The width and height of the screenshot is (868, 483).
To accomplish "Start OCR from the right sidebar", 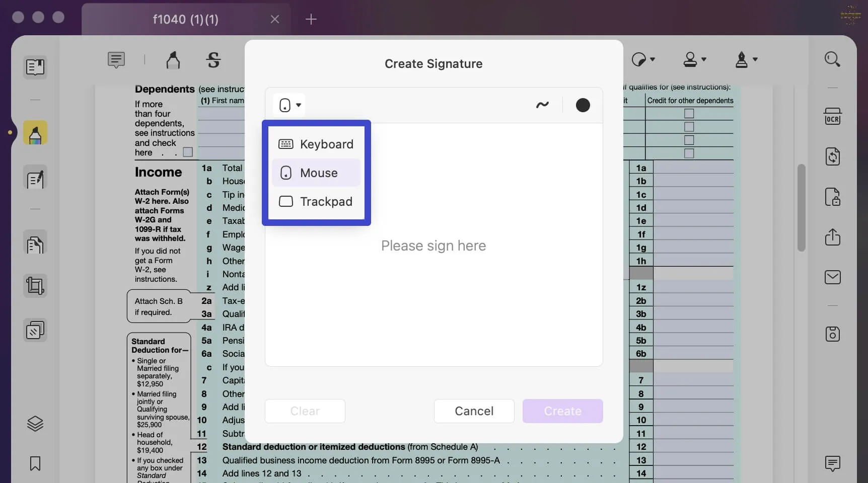I will [833, 116].
